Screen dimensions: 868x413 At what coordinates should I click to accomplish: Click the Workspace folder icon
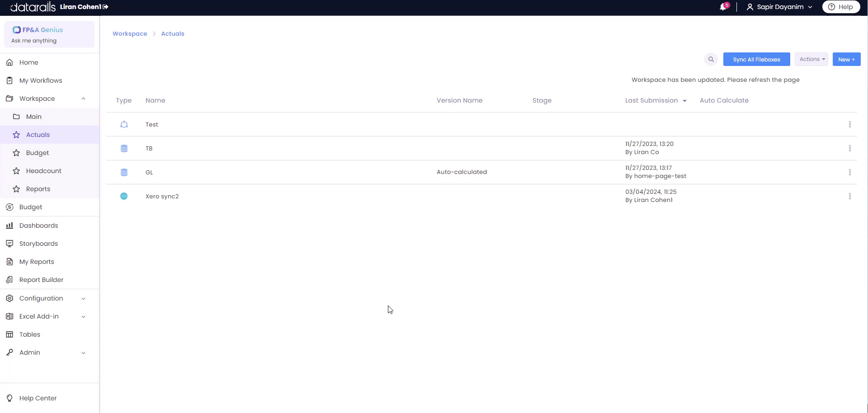(9, 99)
